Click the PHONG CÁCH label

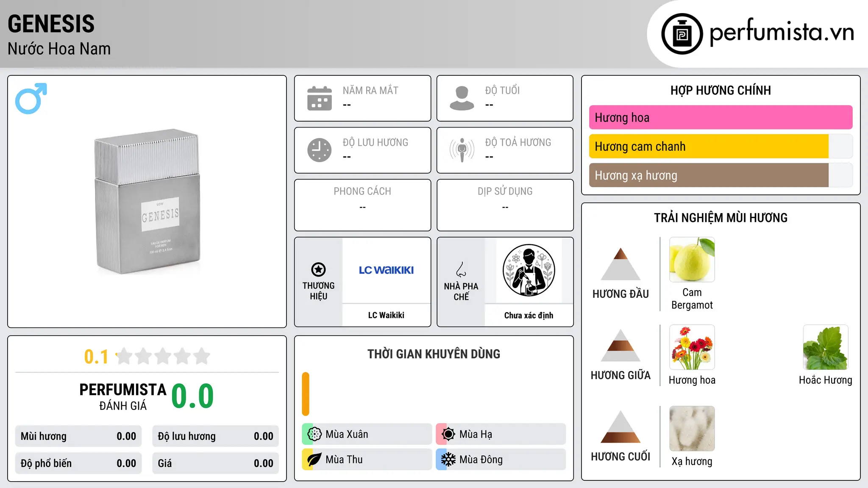click(x=362, y=191)
